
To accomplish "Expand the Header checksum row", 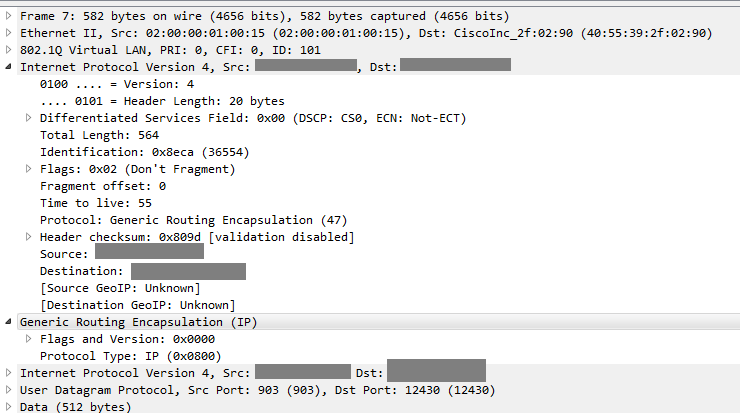I will tap(28, 237).
